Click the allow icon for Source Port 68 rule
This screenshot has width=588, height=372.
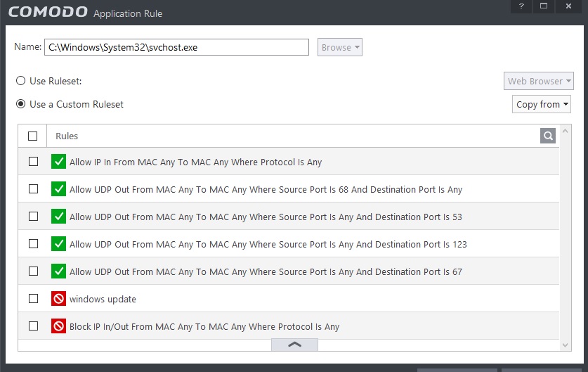(58, 189)
